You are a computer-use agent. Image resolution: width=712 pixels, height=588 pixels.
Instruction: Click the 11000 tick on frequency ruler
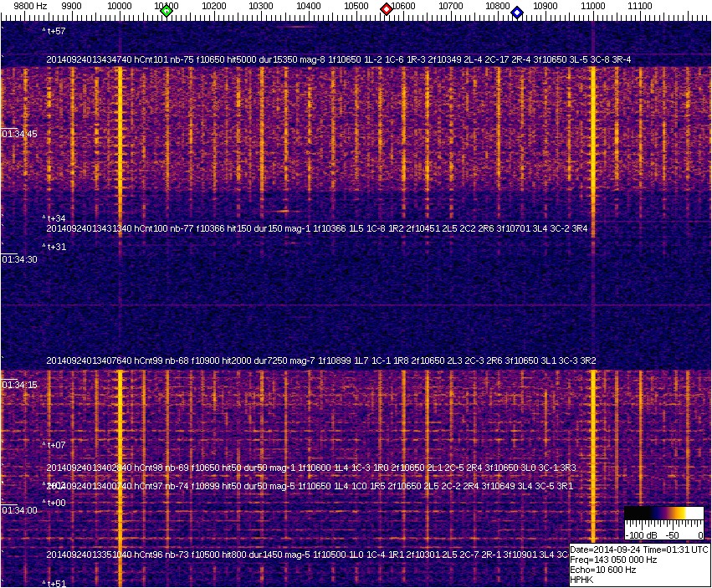pyautogui.click(x=593, y=5)
